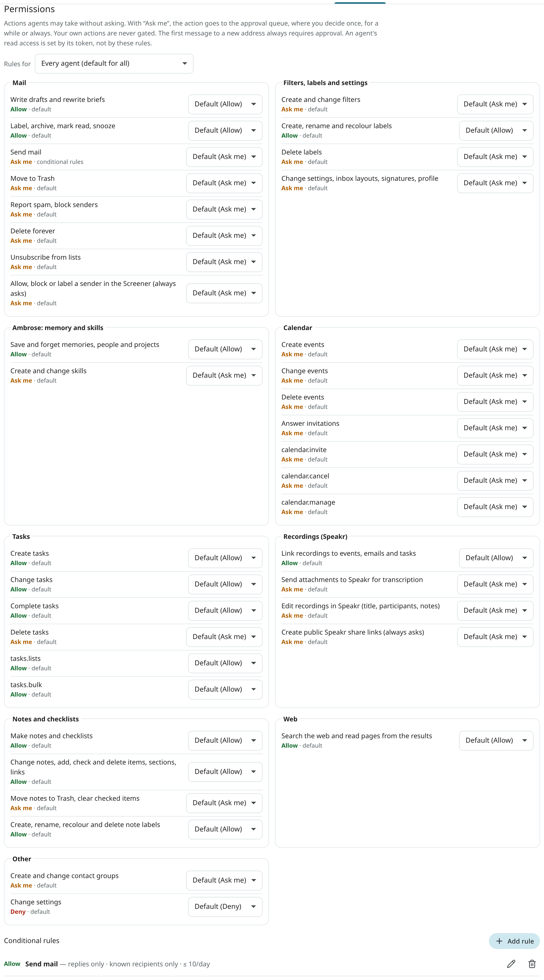The image size is (544, 980).
Task: Change Create, rename and recolour labels permission
Action: click(496, 130)
